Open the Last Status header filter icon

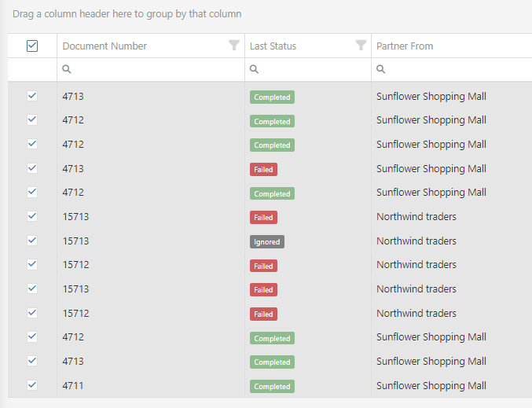pyautogui.click(x=361, y=46)
